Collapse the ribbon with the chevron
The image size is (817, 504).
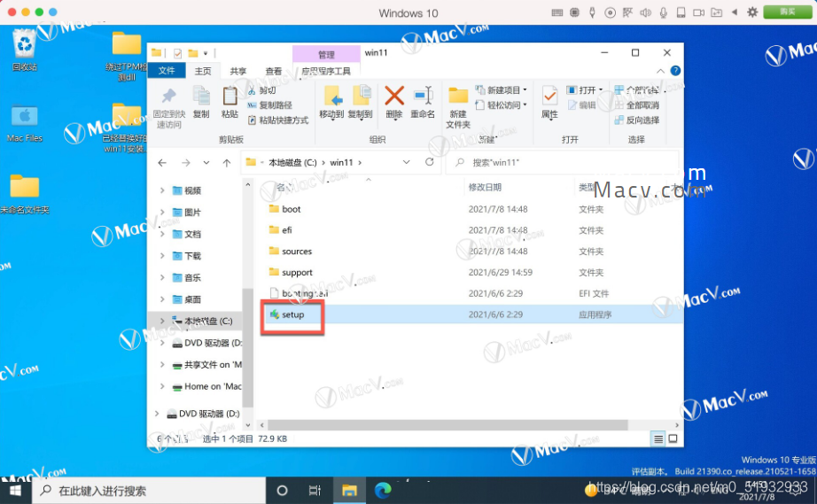coord(660,71)
